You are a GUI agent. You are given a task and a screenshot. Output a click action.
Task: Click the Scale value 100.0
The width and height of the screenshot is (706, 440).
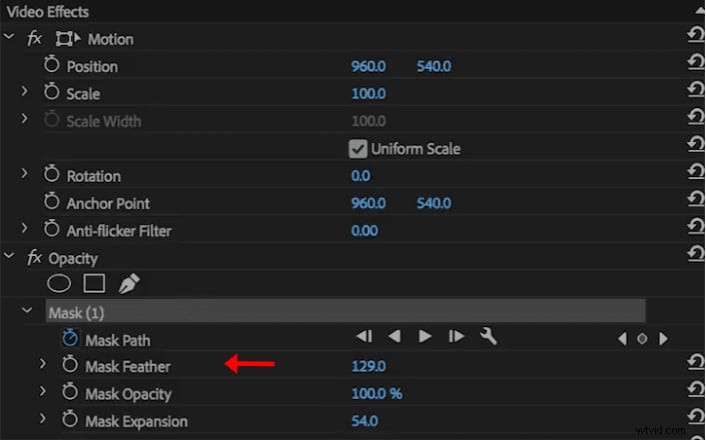[368, 94]
